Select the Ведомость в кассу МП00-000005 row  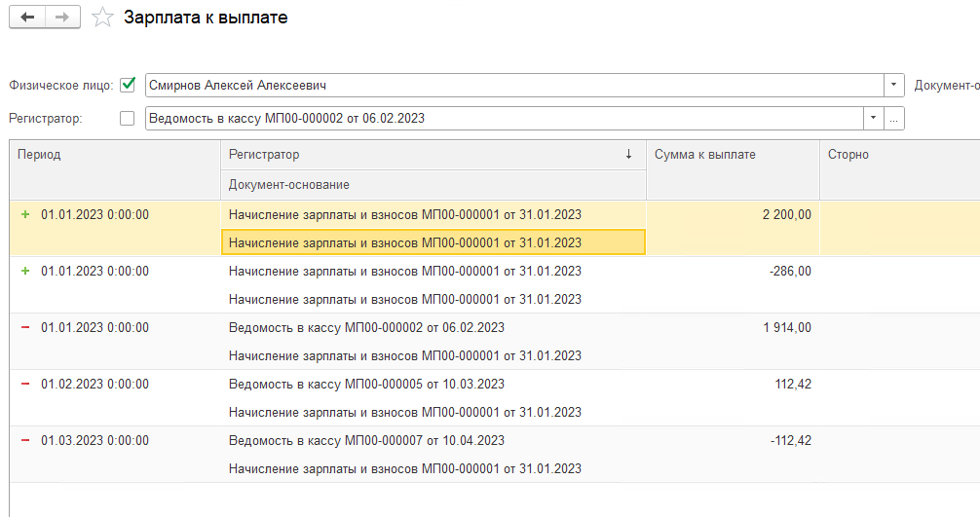[366, 384]
